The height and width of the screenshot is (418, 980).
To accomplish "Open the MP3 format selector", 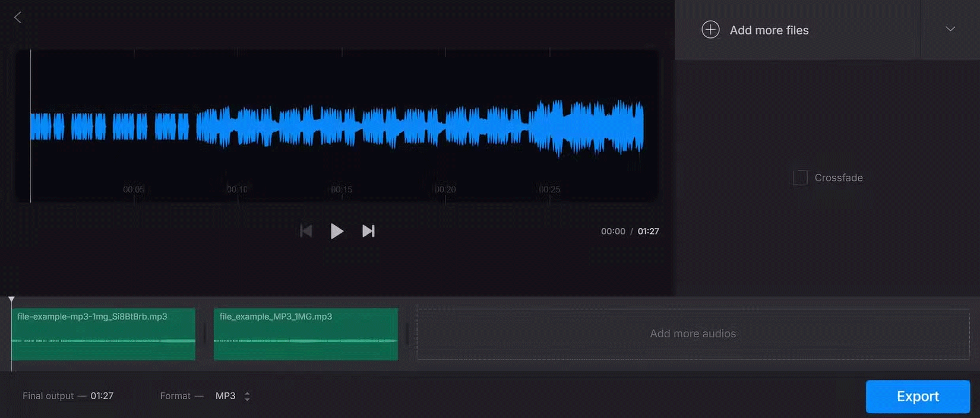I will [233, 396].
